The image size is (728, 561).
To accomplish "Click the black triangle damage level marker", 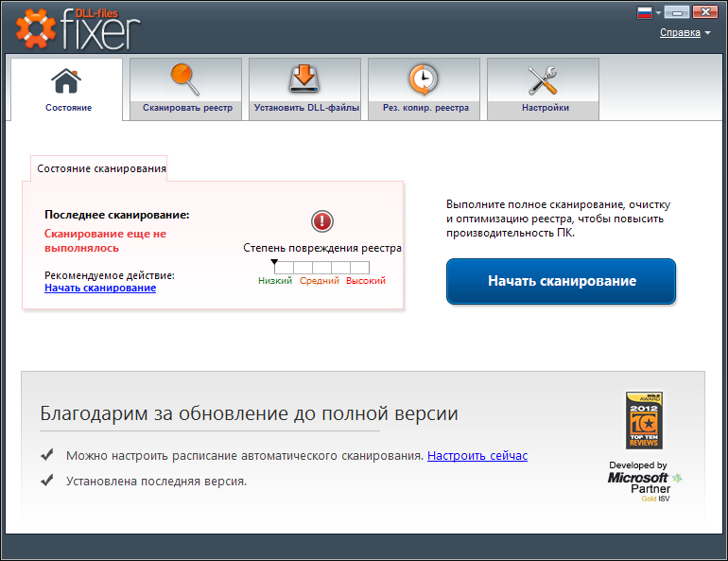I will [x=274, y=262].
